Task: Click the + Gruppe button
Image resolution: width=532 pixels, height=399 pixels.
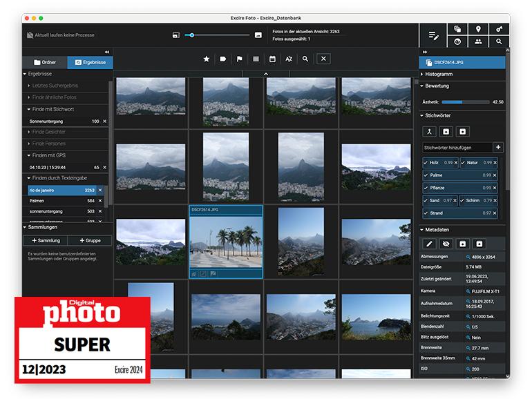Action: pos(91,240)
